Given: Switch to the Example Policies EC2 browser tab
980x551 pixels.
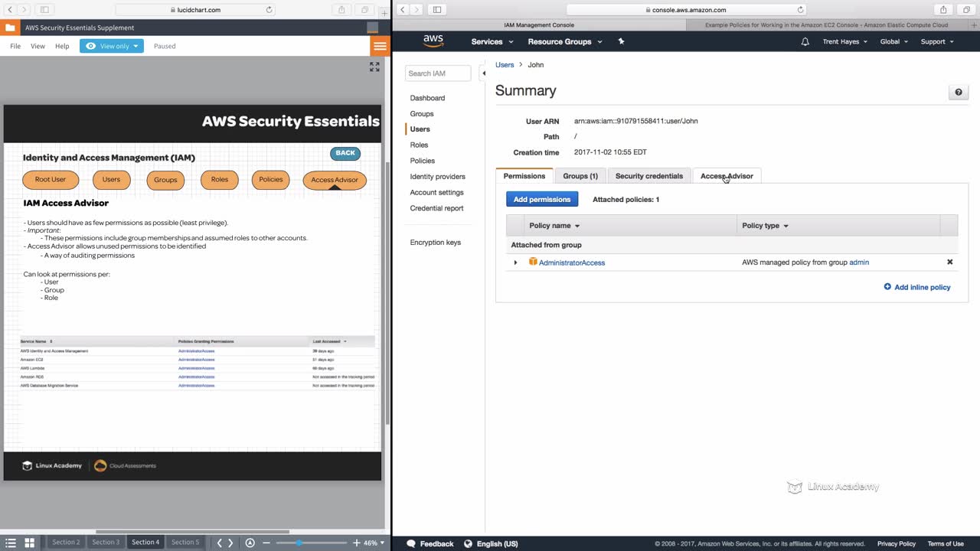Looking at the screenshot, I should pyautogui.click(x=826, y=25).
